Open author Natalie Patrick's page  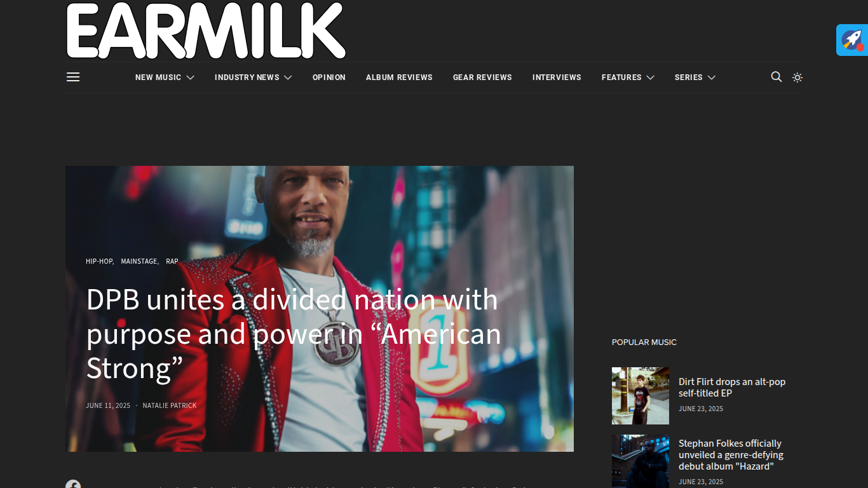pyautogui.click(x=170, y=405)
